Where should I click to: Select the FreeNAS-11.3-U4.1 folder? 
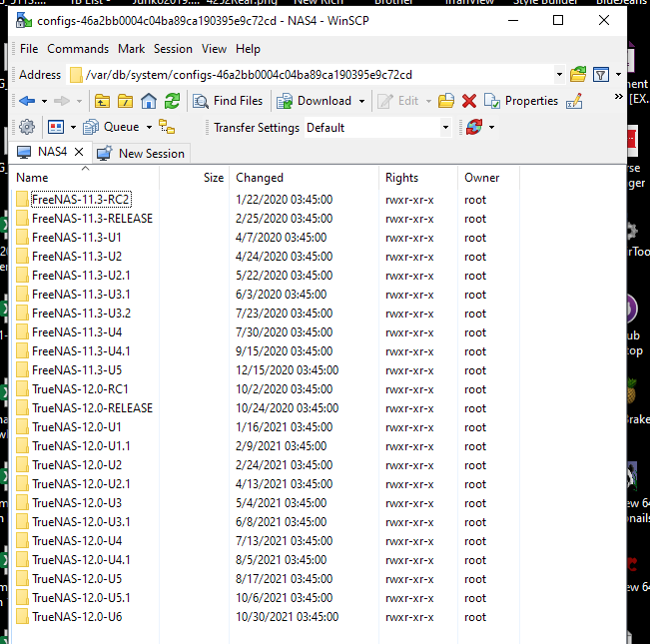81,351
